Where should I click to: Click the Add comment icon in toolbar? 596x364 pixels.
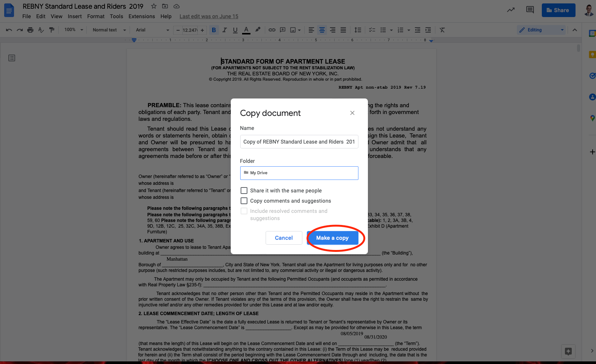(x=283, y=30)
